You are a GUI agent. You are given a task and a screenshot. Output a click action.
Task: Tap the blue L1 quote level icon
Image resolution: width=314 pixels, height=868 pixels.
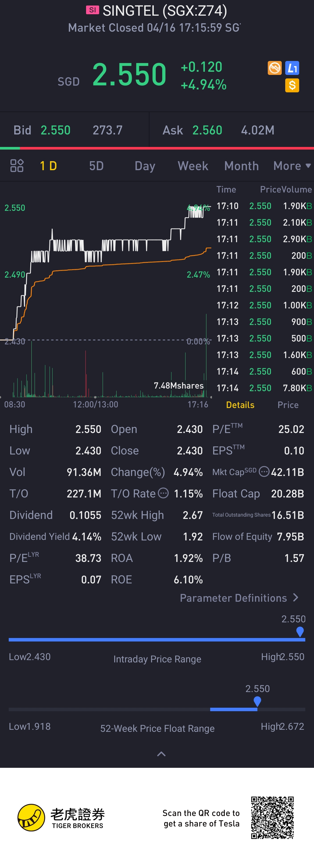292,68
